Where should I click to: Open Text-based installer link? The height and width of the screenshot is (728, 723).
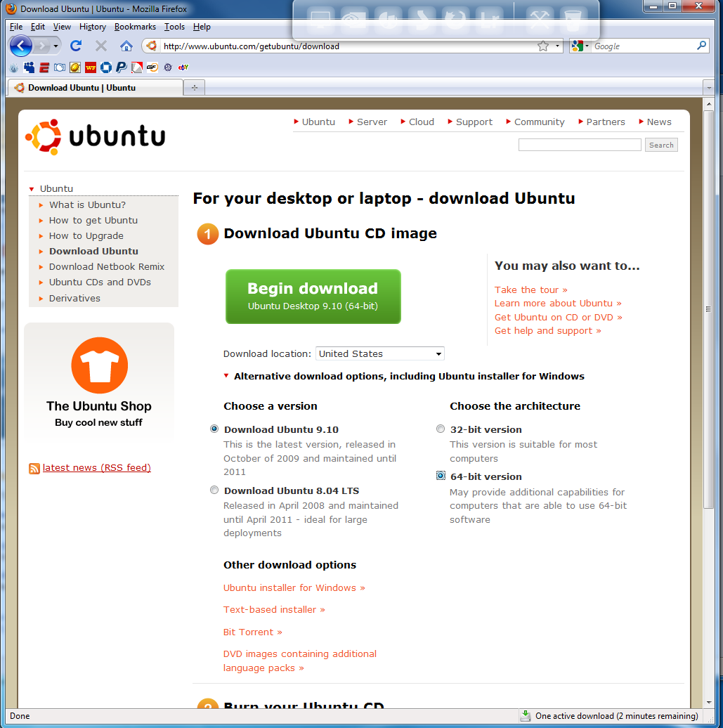tap(274, 610)
